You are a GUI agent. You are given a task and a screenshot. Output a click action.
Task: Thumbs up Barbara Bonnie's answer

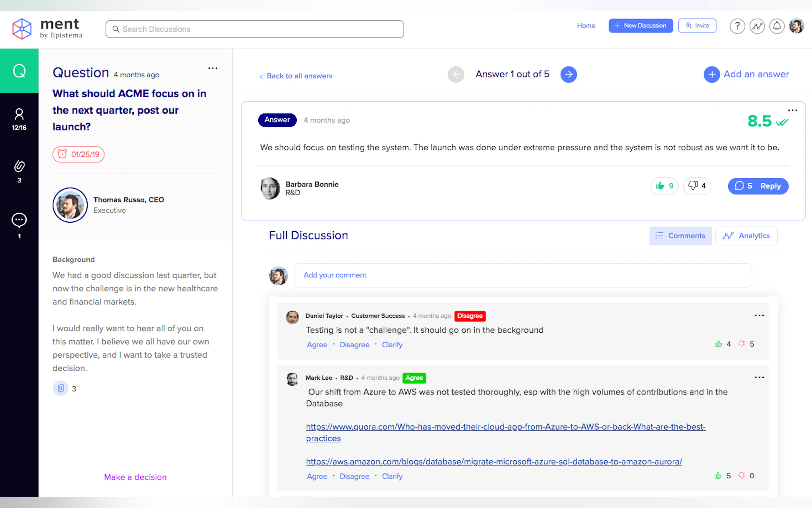664,186
